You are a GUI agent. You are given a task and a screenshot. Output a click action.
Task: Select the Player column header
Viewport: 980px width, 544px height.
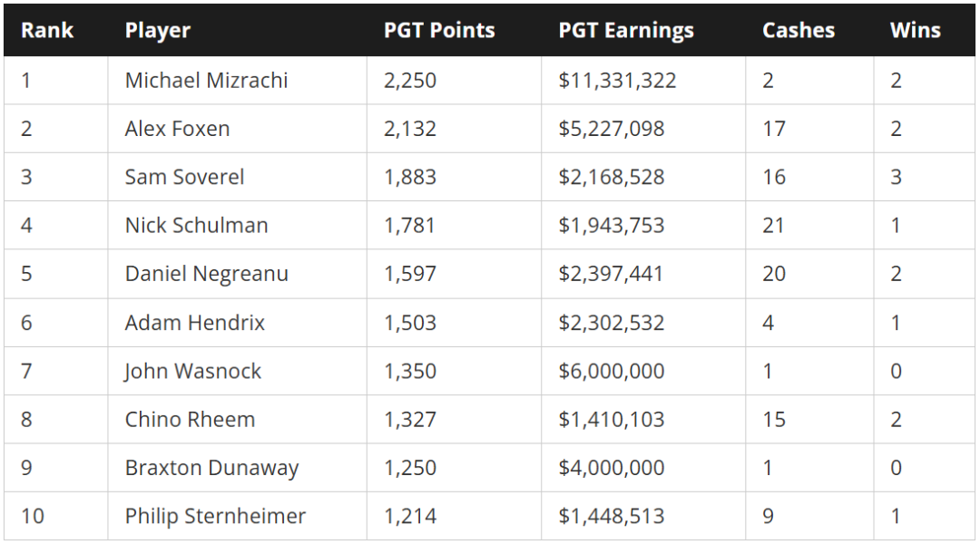158,31
